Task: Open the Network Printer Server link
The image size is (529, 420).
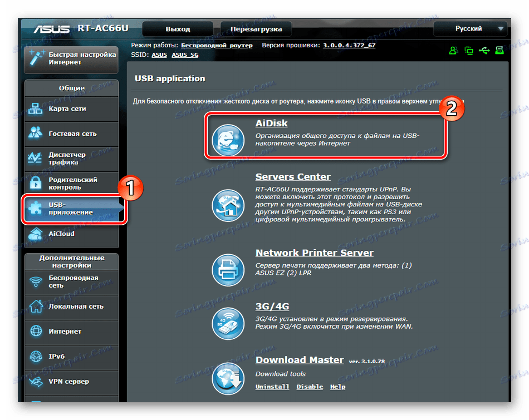Action: tap(315, 253)
